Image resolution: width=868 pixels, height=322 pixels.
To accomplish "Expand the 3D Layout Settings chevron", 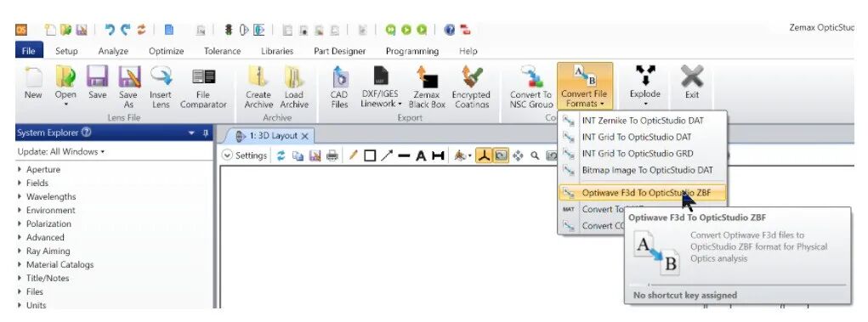I will 227,155.
